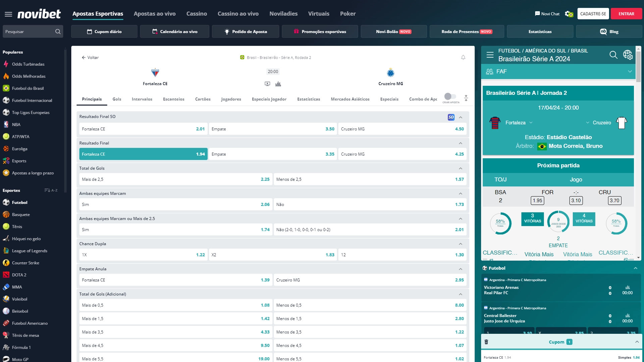Open the hamburger menu next to novibet logo
This screenshot has width=644, height=362.
(x=8, y=14)
